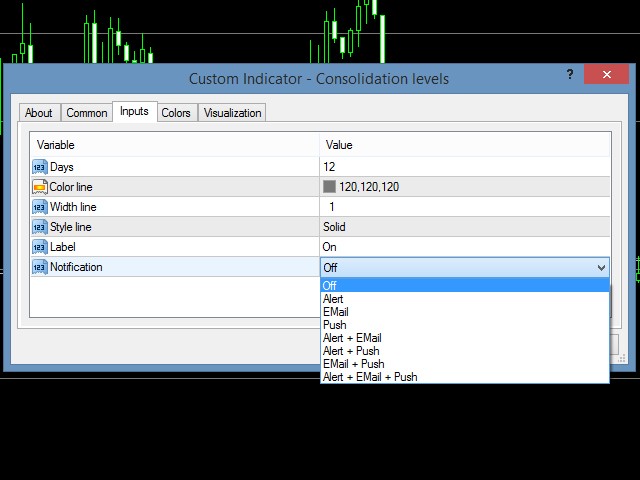Switch to the Colors tab
The height and width of the screenshot is (480, 640).
[x=176, y=113]
